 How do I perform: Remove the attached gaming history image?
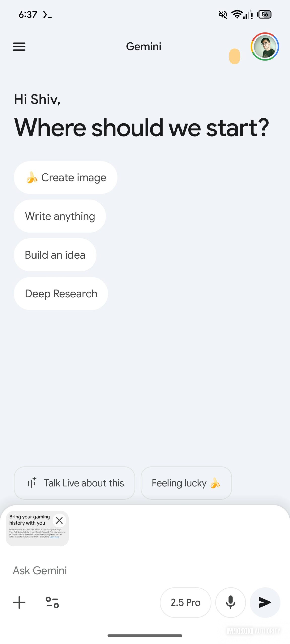[x=59, y=520]
